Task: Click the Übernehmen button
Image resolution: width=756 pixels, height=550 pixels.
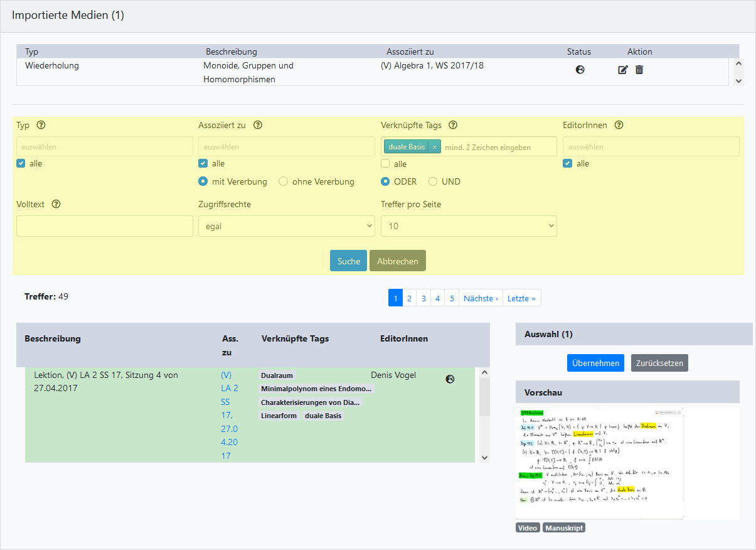Action: click(x=595, y=363)
